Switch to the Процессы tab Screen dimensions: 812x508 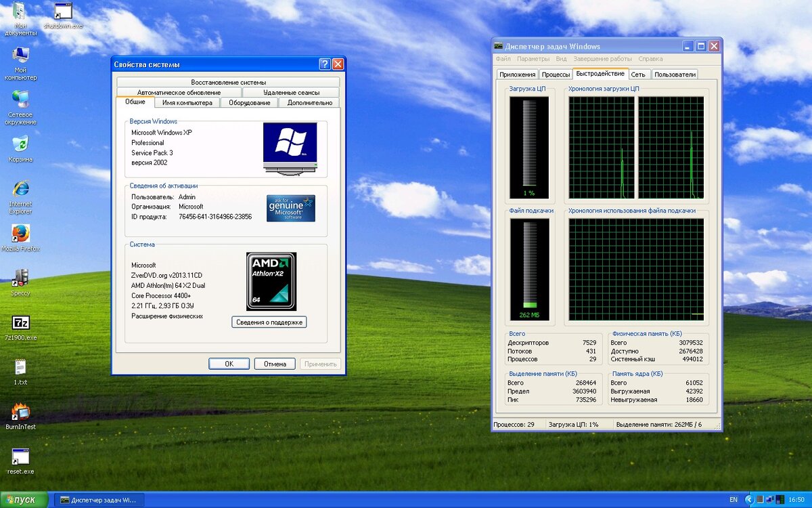pyautogui.click(x=556, y=75)
